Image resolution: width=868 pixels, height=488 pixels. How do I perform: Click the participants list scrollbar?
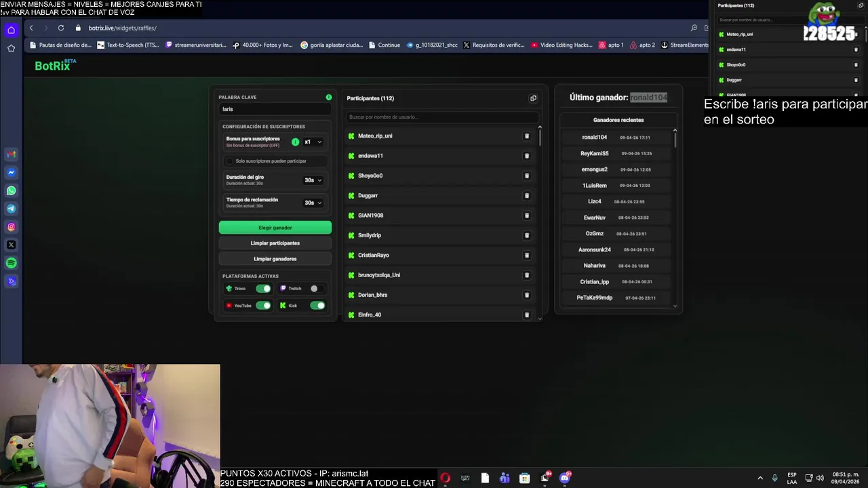coord(540,136)
